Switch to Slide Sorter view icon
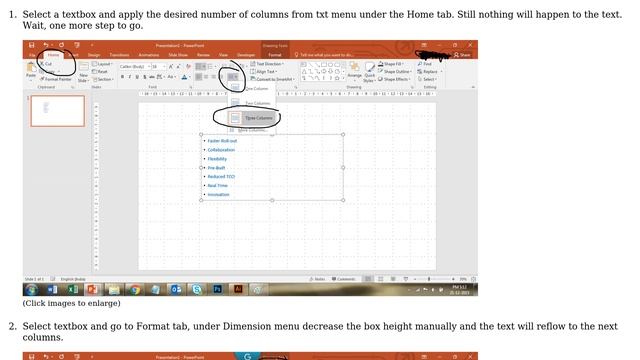This screenshot has width=640, height=360. [380, 279]
